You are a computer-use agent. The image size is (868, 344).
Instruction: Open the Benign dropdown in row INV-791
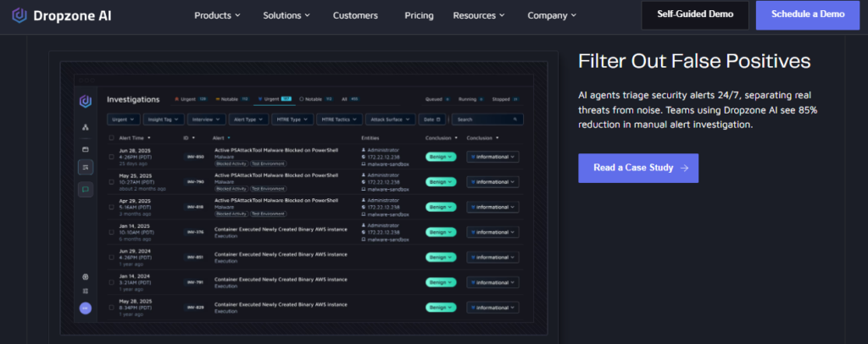[441, 283]
